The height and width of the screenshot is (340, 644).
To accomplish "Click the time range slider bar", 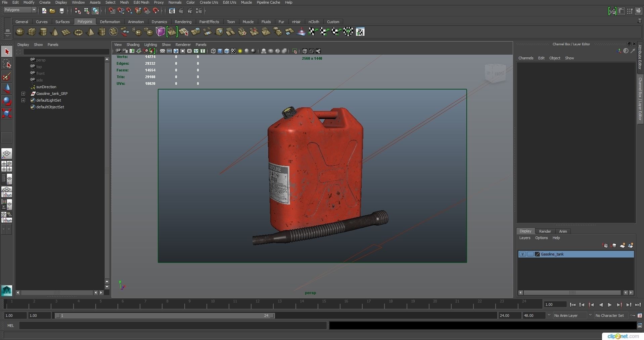I will [x=165, y=316].
